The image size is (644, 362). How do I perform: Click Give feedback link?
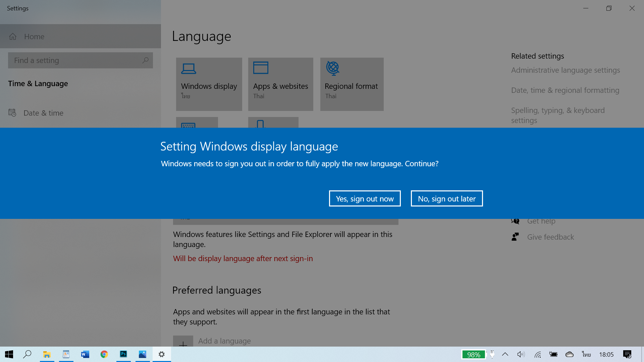(x=550, y=237)
